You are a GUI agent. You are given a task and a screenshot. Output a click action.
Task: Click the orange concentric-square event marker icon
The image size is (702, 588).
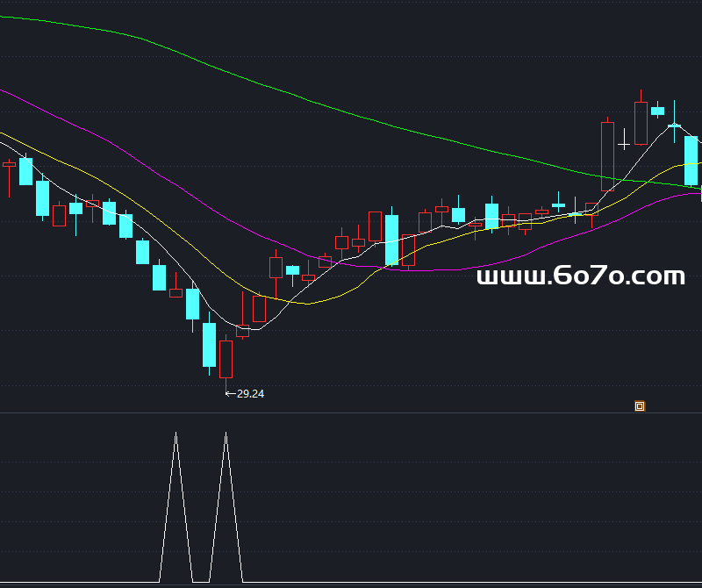click(x=640, y=406)
